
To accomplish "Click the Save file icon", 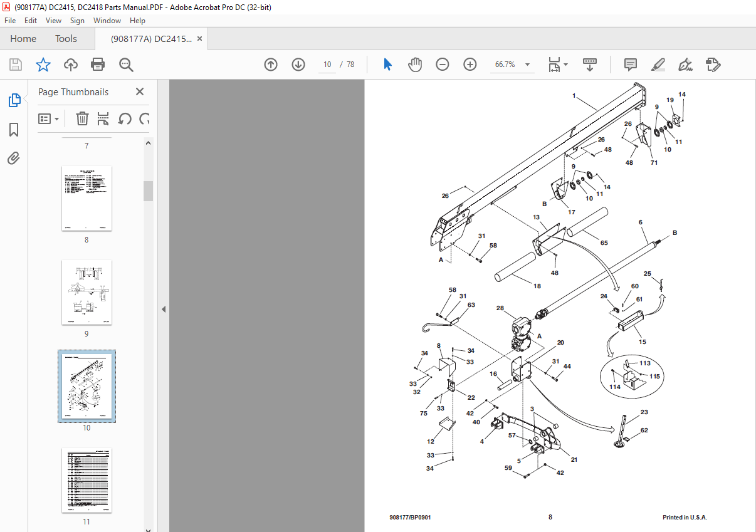I will pos(16,65).
